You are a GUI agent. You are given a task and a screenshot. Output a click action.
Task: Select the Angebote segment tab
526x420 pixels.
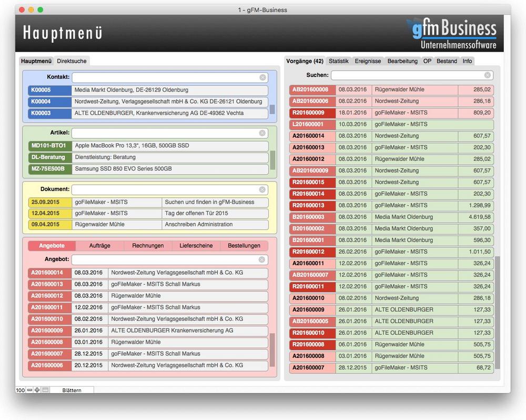coord(52,246)
